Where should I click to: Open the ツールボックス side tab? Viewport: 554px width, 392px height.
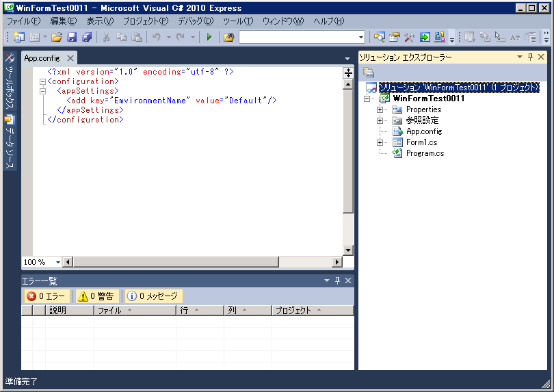click(x=10, y=81)
